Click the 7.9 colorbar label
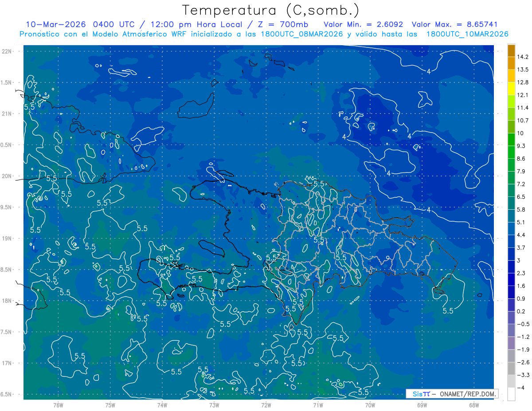Image resolution: width=532 pixels, height=411 pixels. pos(521,172)
